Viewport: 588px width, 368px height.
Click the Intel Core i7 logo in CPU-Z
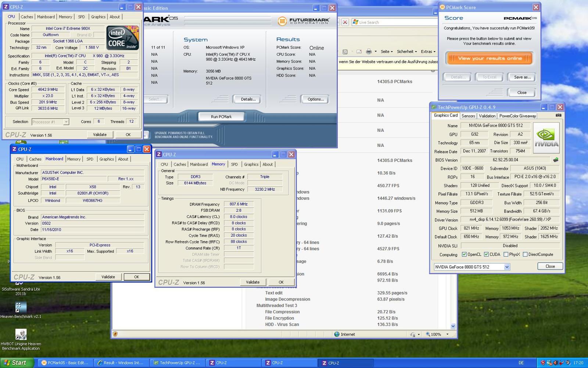[122, 38]
